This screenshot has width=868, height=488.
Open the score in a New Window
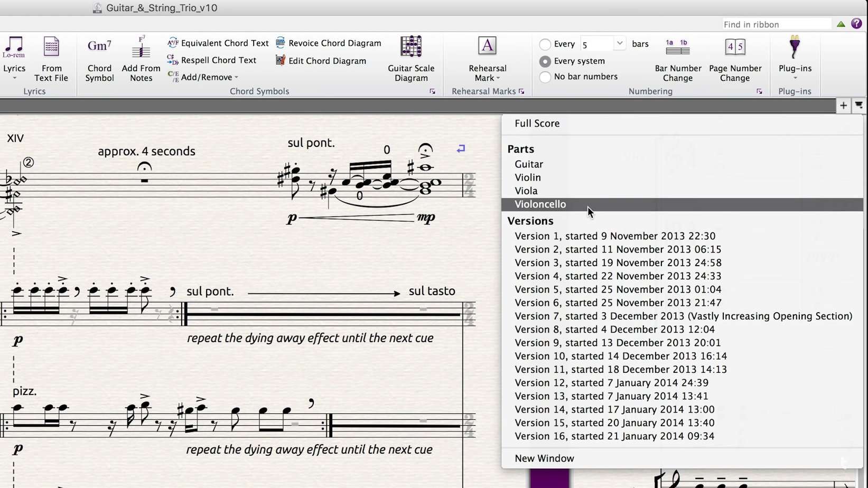point(544,458)
